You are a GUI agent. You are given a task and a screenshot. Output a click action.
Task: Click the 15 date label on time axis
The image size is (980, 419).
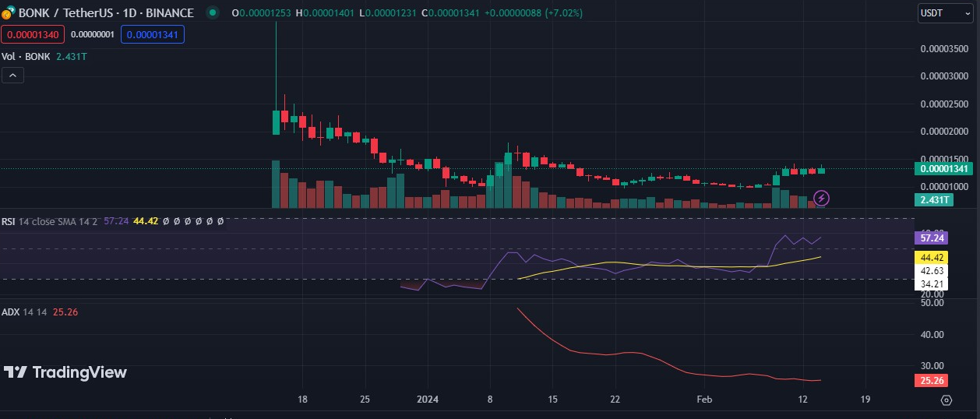552,400
